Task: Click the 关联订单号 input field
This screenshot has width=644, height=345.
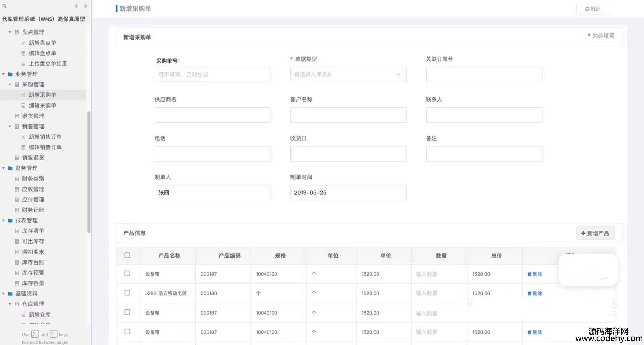Action: pos(484,74)
